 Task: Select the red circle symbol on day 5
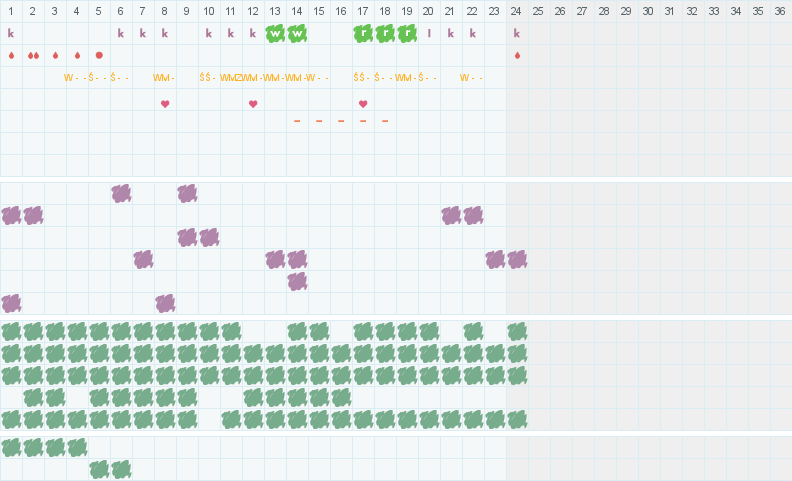coord(99,55)
